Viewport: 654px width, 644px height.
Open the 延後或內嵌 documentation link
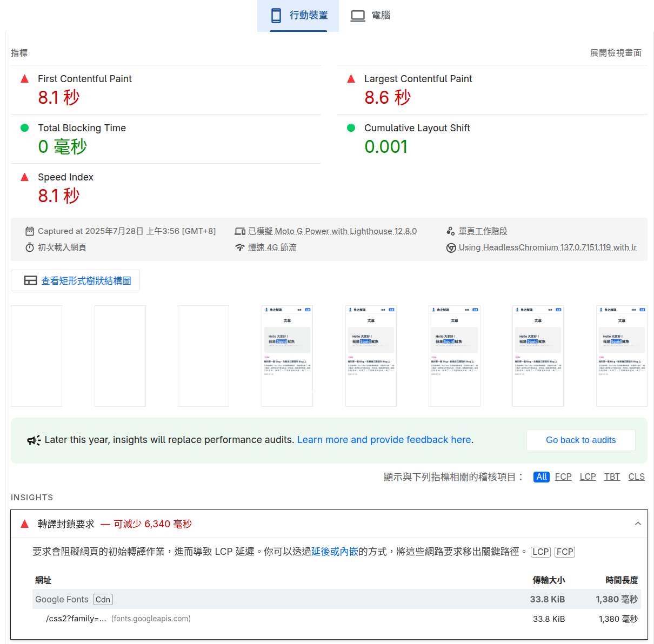point(335,552)
